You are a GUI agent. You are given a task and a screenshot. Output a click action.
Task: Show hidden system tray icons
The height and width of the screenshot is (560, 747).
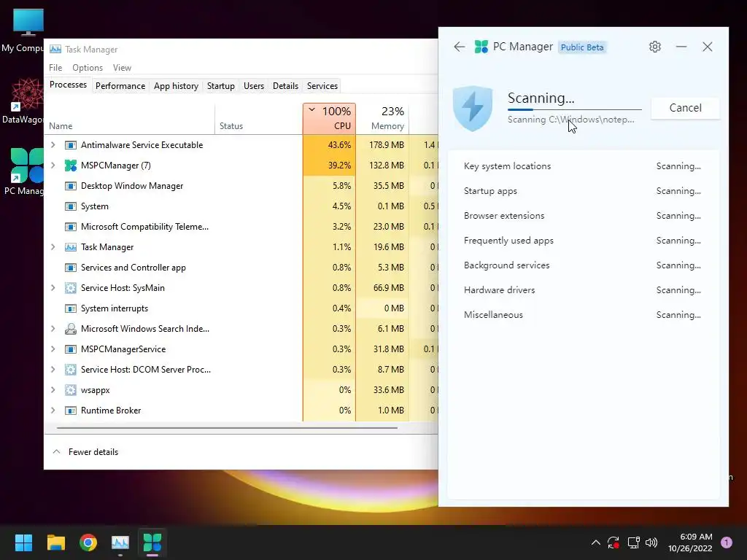[595, 542]
